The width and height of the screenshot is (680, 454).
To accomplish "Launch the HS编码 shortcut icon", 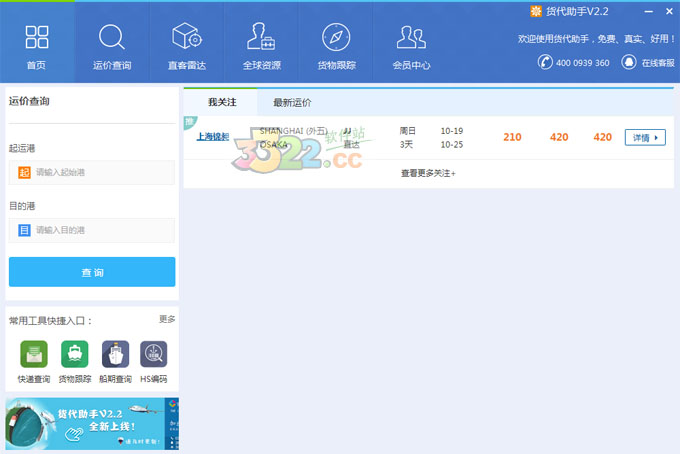I will [154, 354].
